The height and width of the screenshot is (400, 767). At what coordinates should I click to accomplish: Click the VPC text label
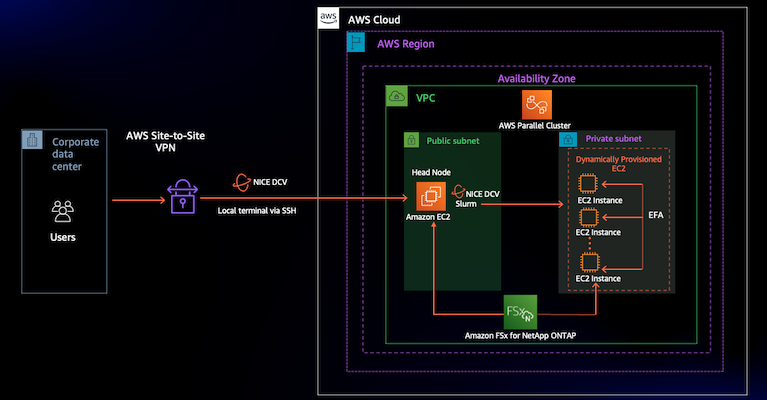point(425,98)
